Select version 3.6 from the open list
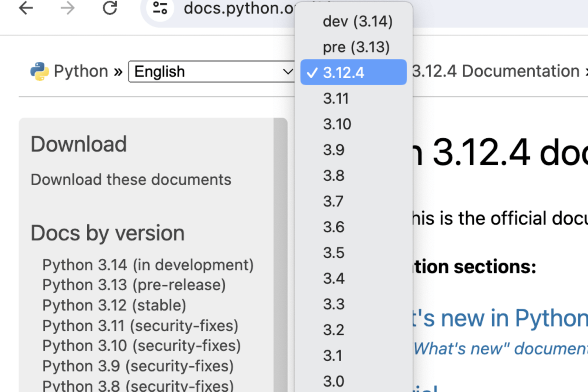The image size is (588, 392). click(334, 227)
